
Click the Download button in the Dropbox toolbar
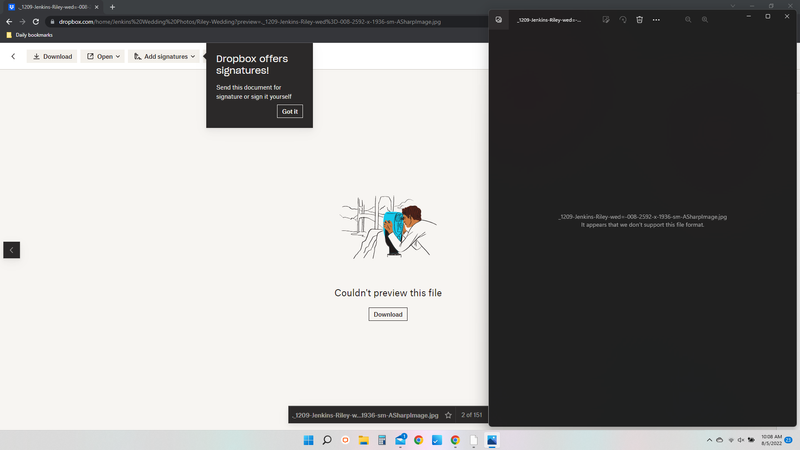point(52,57)
